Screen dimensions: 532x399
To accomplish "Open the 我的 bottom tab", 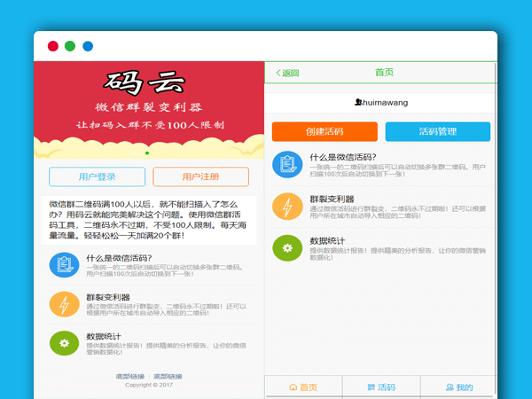I will [459, 387].
